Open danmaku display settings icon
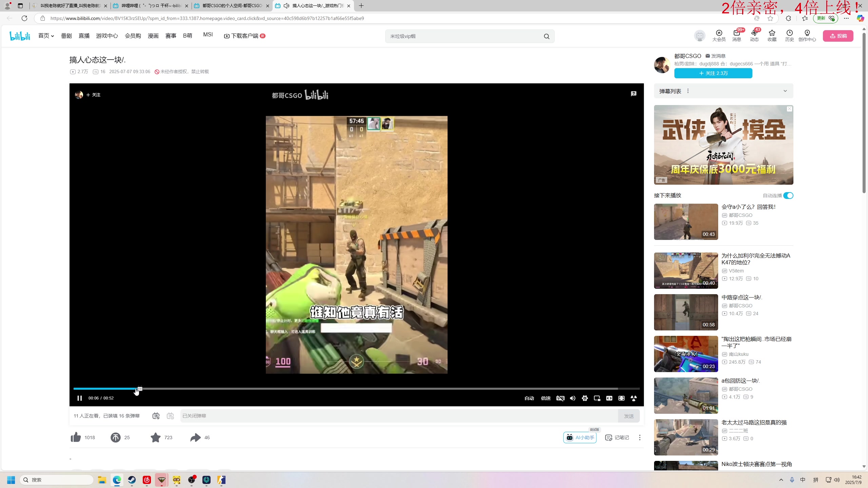Screen dimensions: 868x488 click(x=170, y=416)
